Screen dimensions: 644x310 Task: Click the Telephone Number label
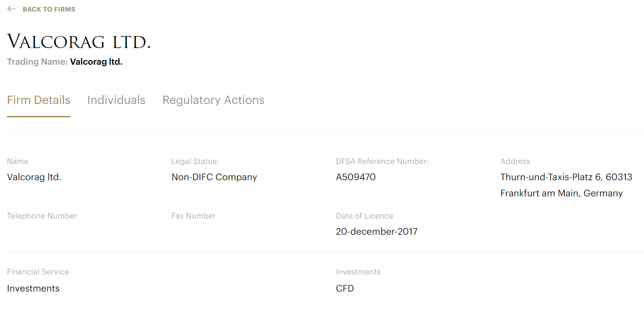(42, 216)
